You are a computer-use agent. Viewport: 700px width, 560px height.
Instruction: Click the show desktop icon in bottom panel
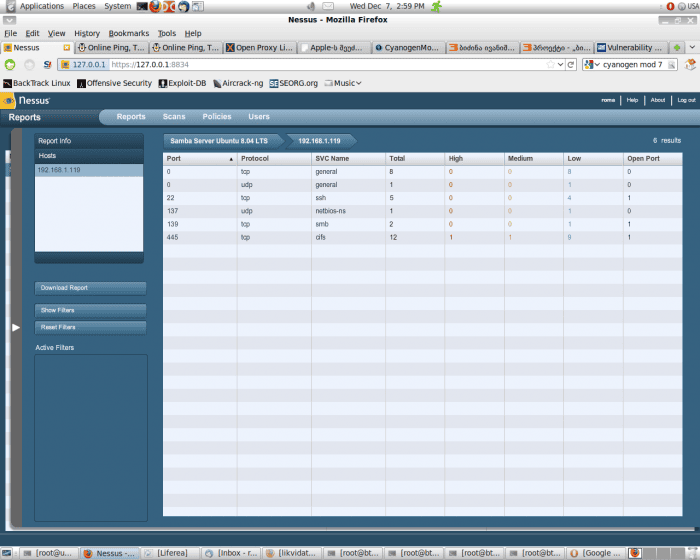7,553
